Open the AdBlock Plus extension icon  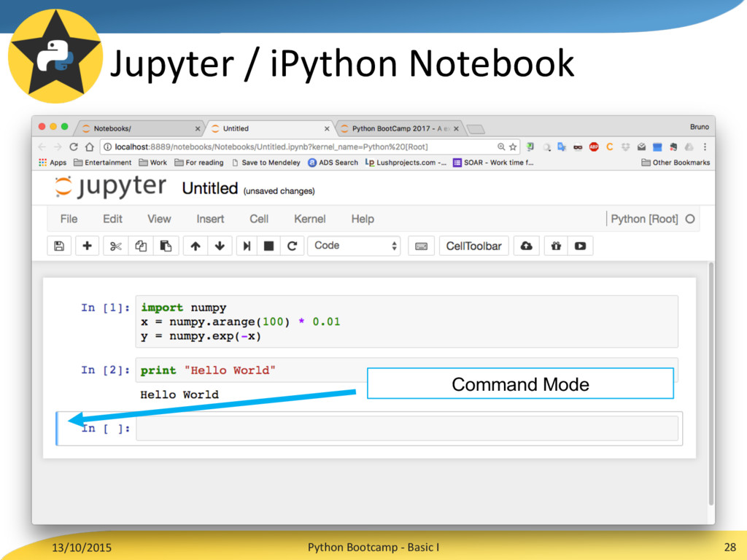click(594, 147)
